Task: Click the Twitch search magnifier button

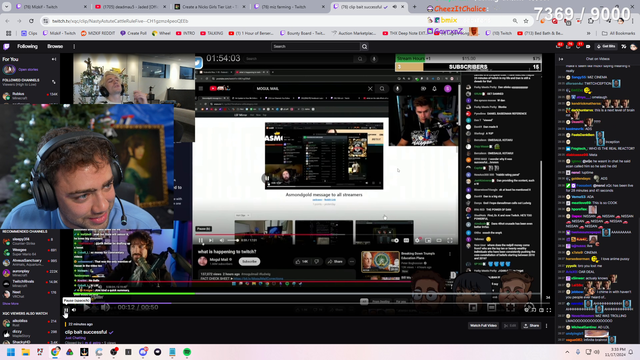Action: [x=364, y=47]
